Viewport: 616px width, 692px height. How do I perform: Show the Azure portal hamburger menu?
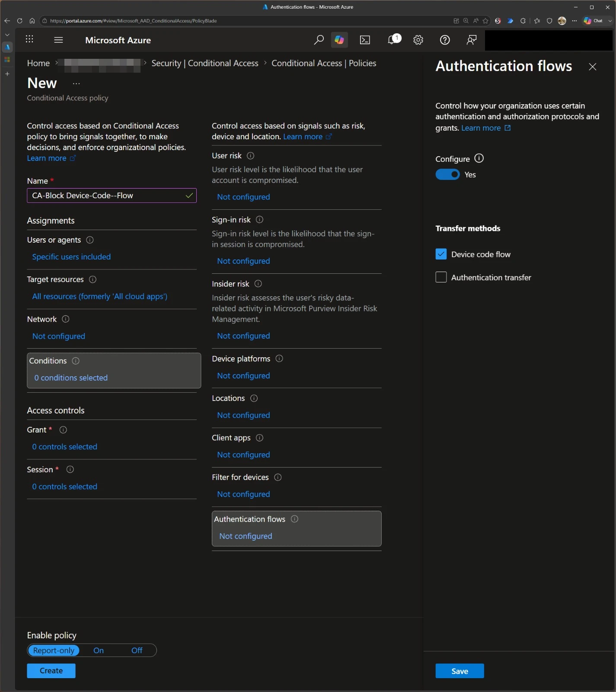[59, 40]
